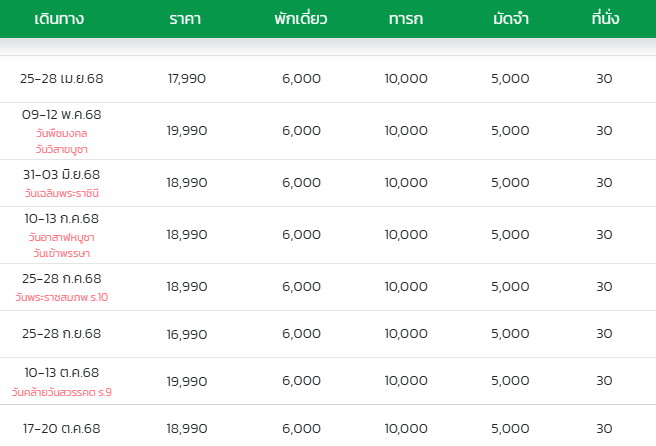Click the เดินทาง column header
Screen dimensions: 656x446
point(59,19)
